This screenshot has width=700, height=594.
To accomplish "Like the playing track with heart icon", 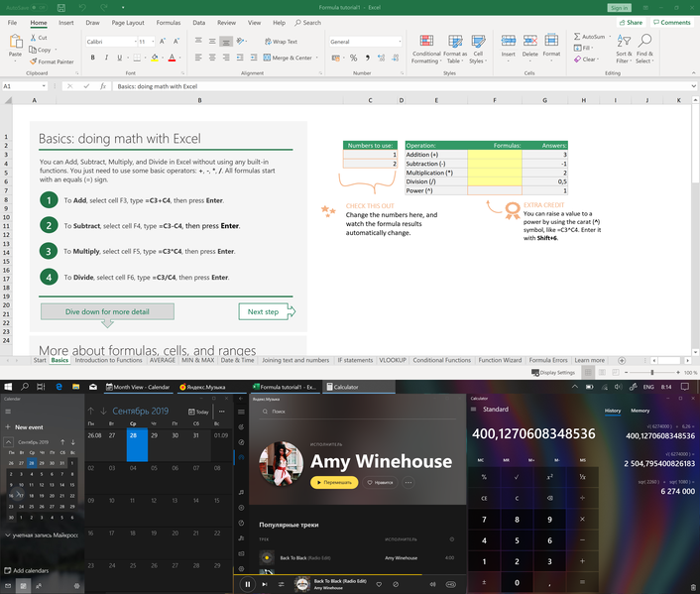I will [x=379, y=584].
